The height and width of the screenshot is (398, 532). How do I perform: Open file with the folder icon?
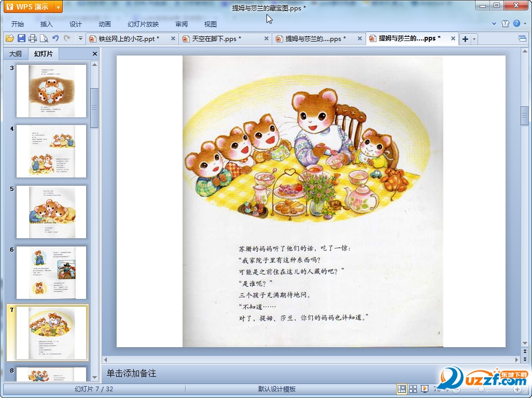click(10, 38)
